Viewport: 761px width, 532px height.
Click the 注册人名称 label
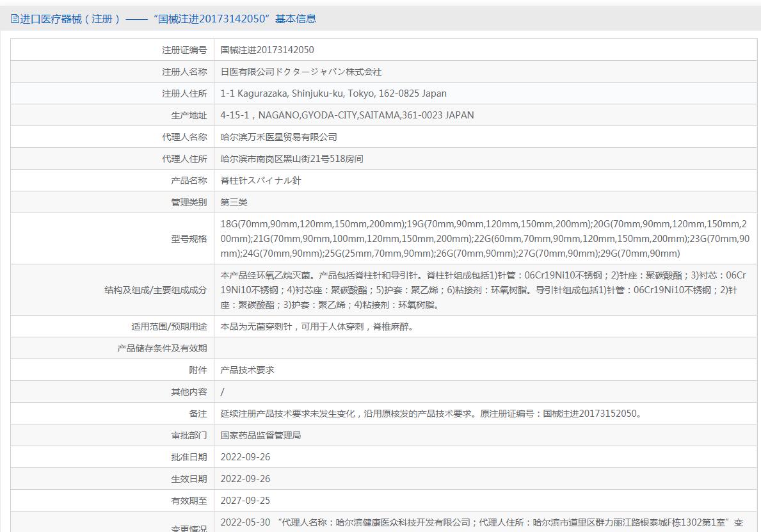(184, 72)
